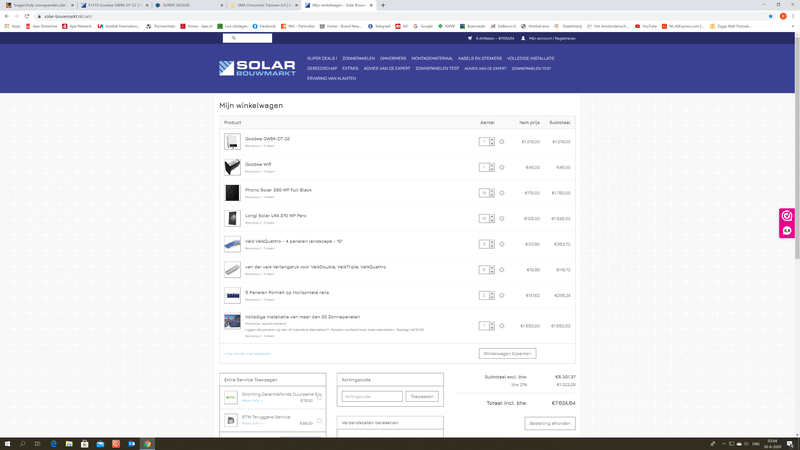Viewport: 800px width, 450px height.
Task: Adjust quantity stepper for Volledige Installatie
Action: (x=492, y=326)
